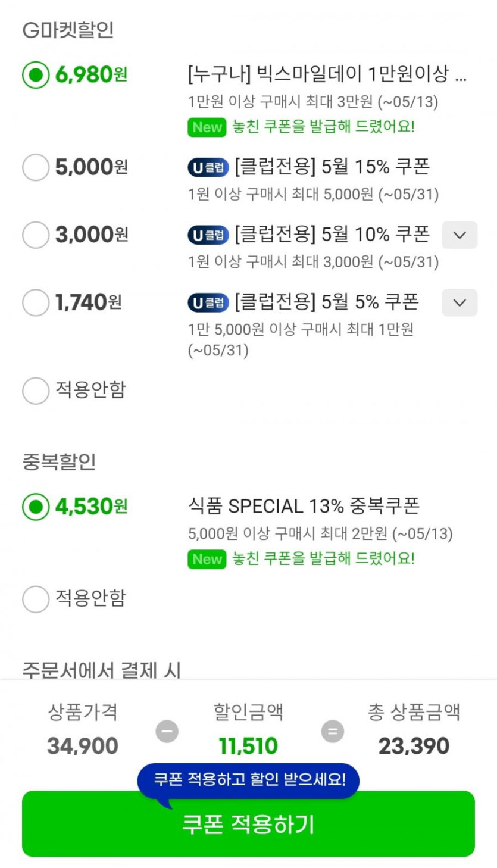Tap the New badge under 식품 SPECIAL coupon

click(207, 559)
